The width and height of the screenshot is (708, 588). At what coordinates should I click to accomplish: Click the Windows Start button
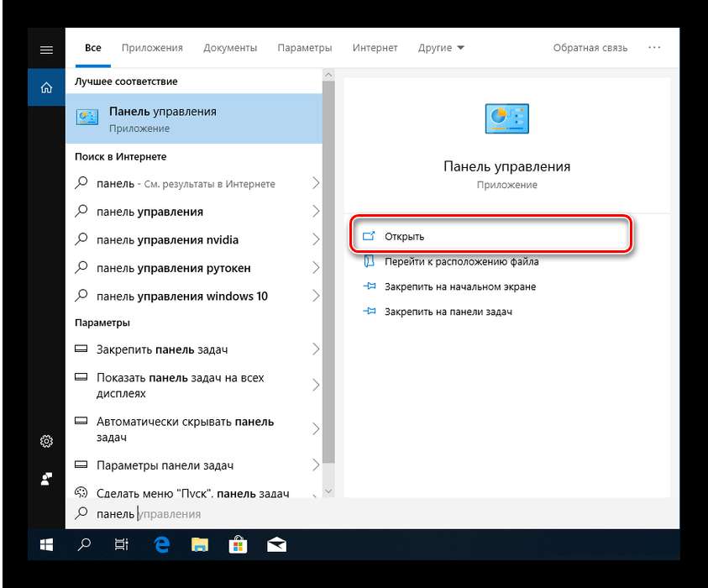[46, 544]
